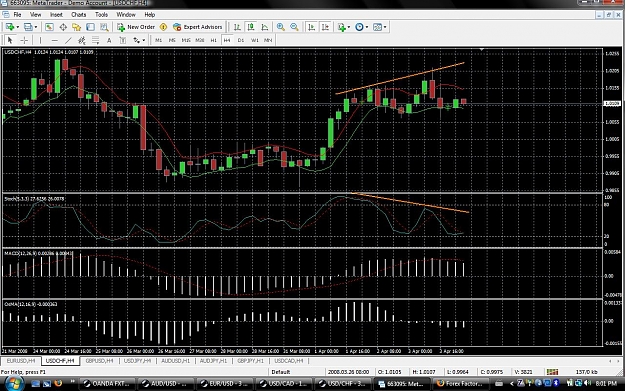Image resolution: width=625 pixels, height=391 pixels.
Task: Open Forex Factory taskbar window
Action: (460, 383)
